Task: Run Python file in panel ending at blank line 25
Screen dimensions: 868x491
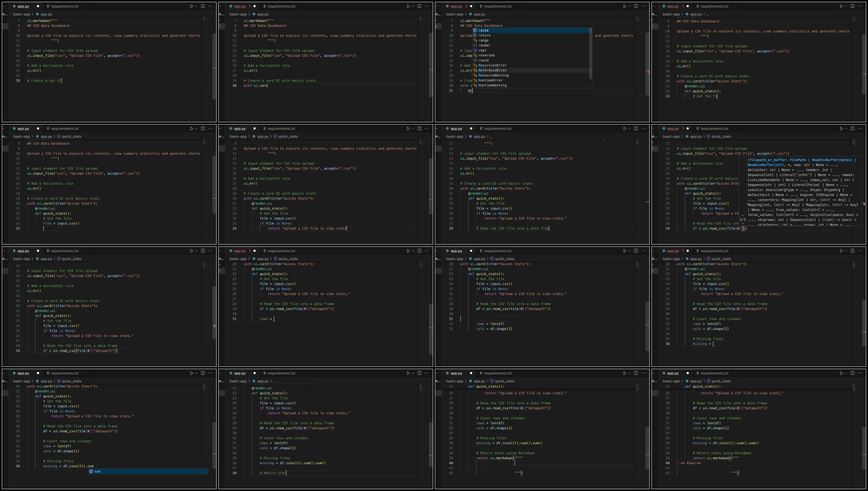Action: point(191,128)
